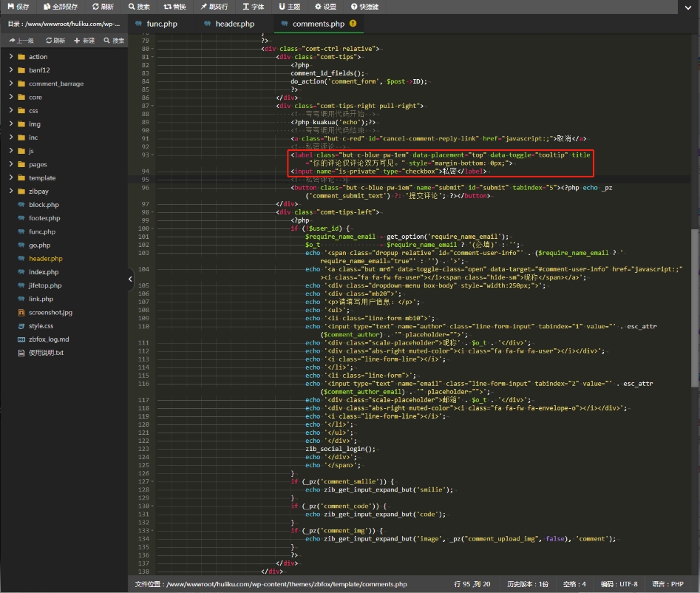The image size is (700, 593).
Task: Open the 字体 font settings
Action: [253, 7]
